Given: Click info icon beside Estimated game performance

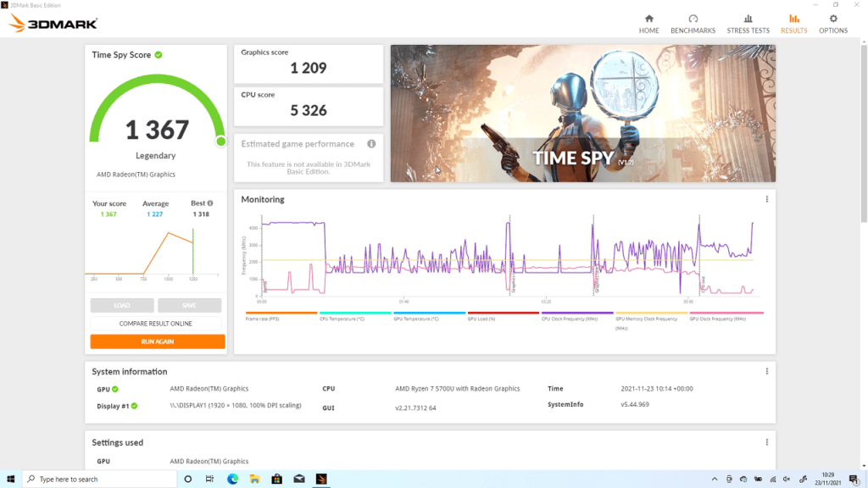Looking at the screenshot, I should [371, 144].
